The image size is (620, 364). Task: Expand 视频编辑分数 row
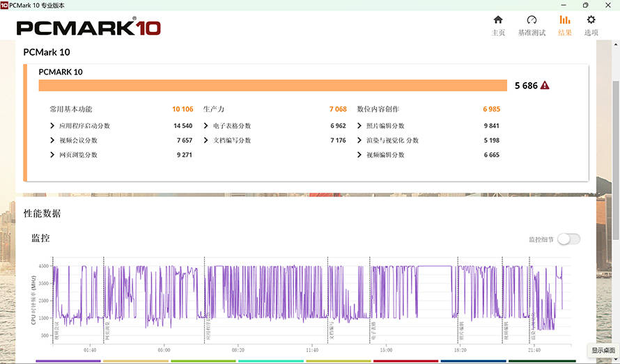click(359, 155)
